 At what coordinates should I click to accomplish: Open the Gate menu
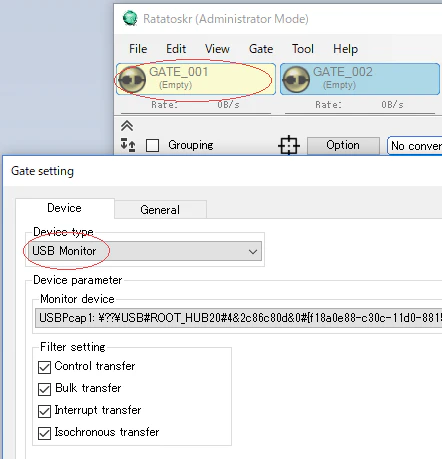261,49
